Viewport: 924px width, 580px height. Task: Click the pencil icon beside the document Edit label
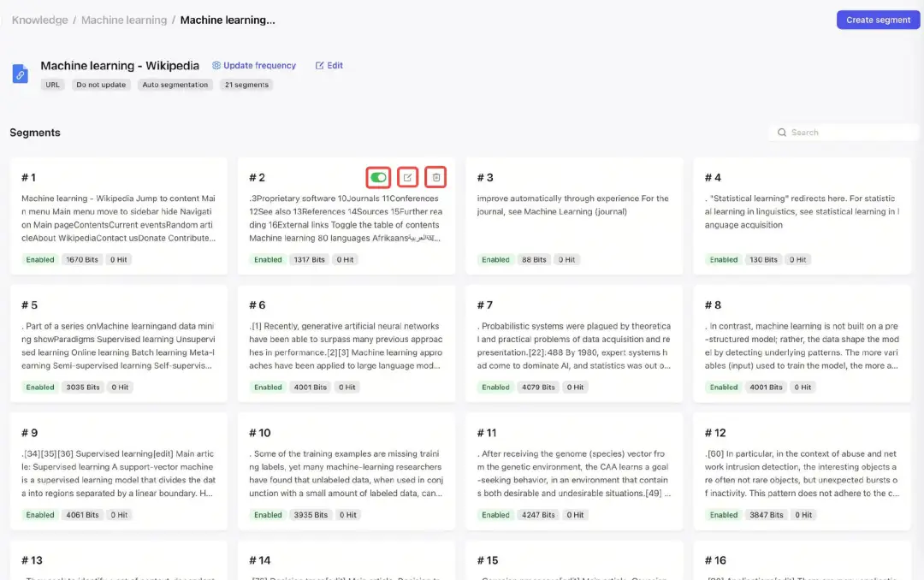pos(320,66)
